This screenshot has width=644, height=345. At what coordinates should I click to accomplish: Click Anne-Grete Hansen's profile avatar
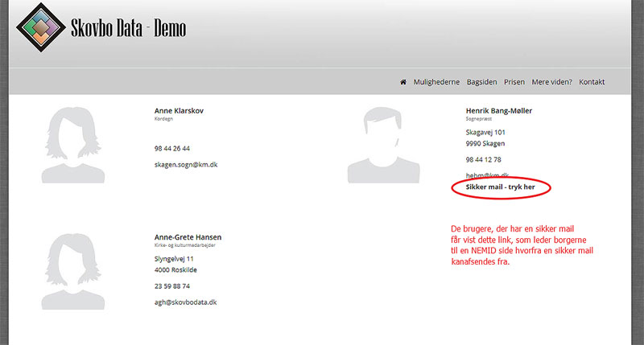point(73,271)
